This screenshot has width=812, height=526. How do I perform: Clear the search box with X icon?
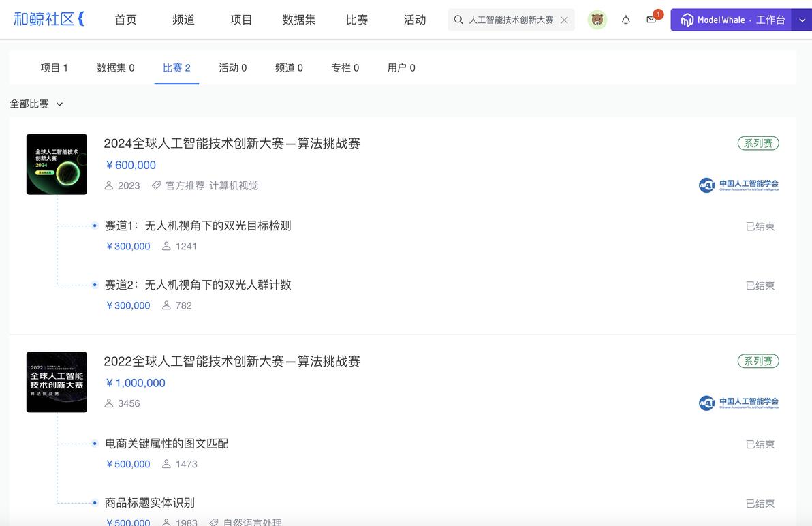(565, 20)
